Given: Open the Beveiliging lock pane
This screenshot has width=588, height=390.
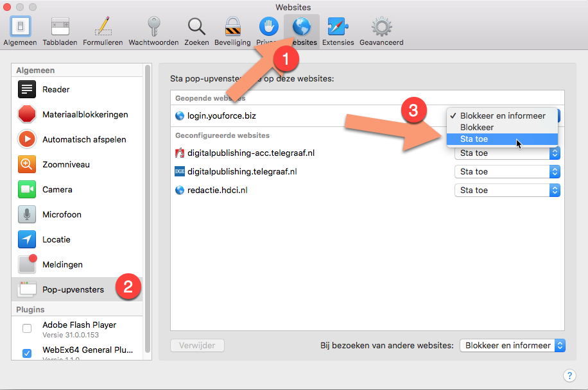Looking at the screenshot, I should tap(232, 31).
